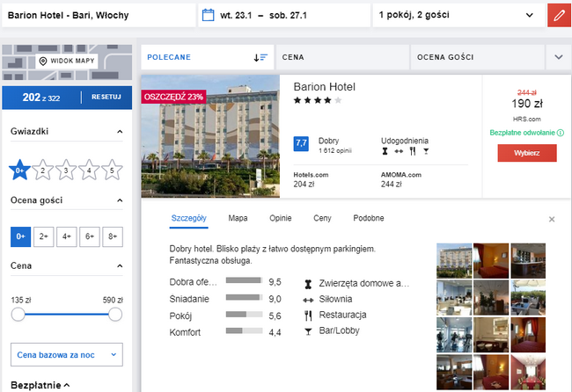The height and width of the screenshot is (392, 572).
Task: Click the bar cocktail icon under Udogodnienia
Action: point(426,151)
